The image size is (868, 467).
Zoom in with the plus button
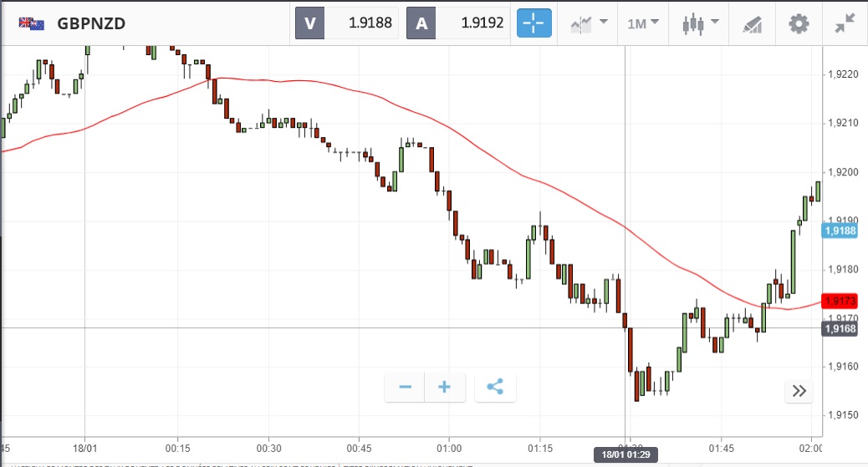[445, 387]
